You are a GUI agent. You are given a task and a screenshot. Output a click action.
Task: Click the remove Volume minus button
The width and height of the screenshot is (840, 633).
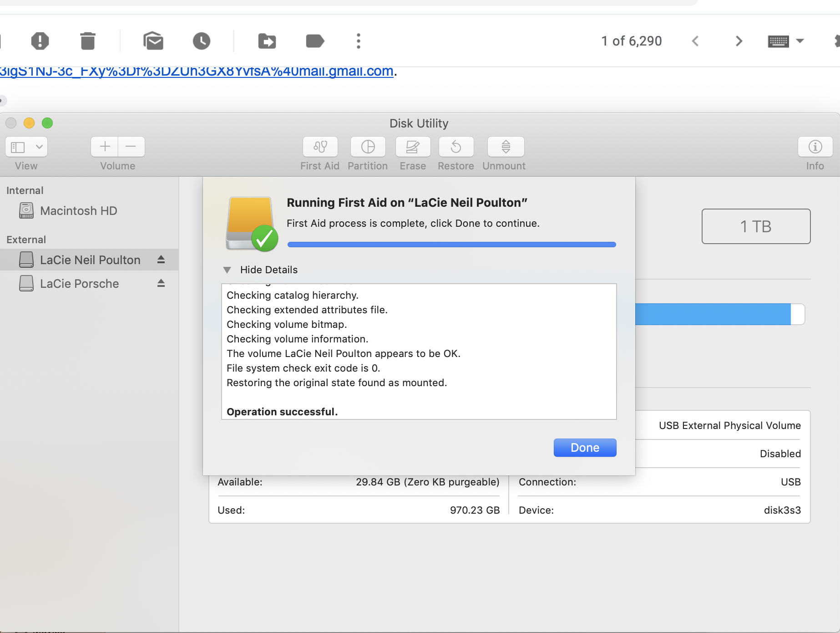[131, 147]
